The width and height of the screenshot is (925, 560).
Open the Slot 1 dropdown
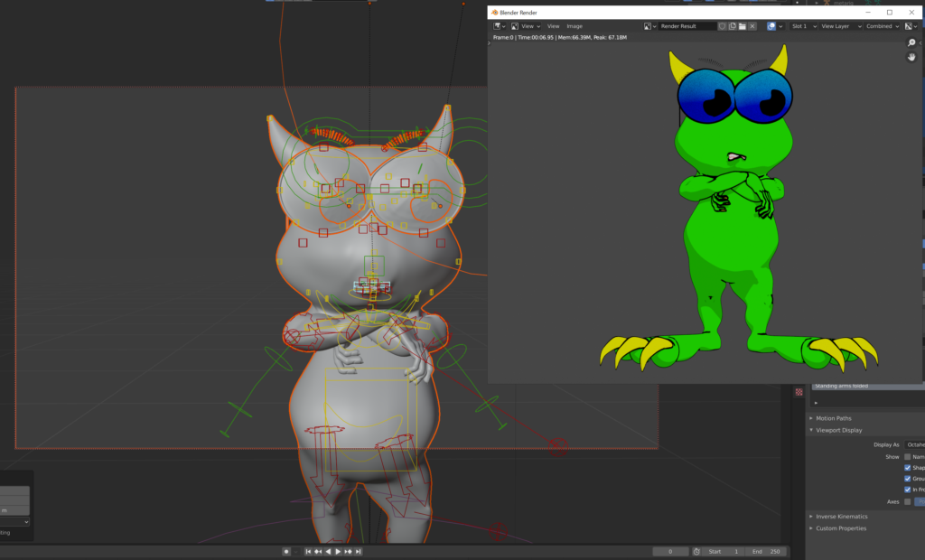[x=802, y=26]
